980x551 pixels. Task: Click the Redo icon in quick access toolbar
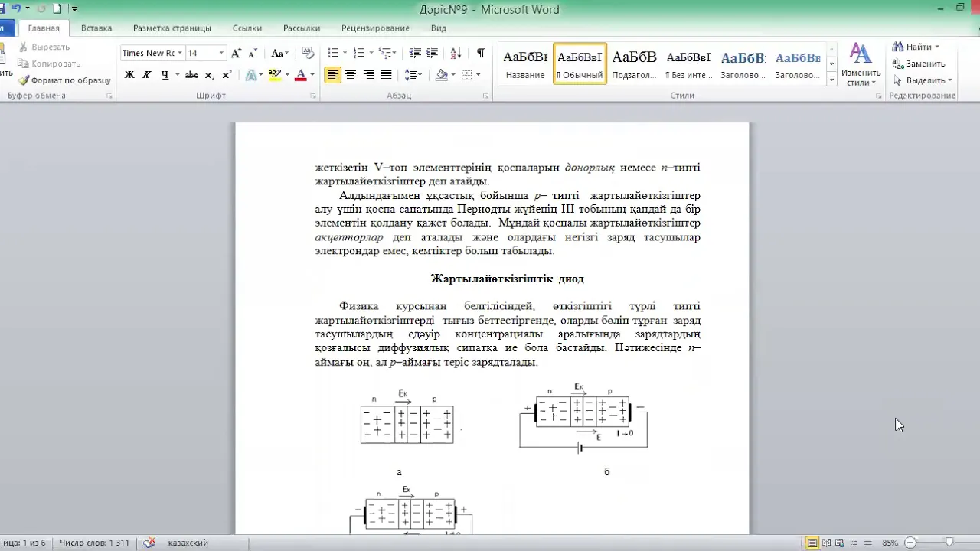41,8
